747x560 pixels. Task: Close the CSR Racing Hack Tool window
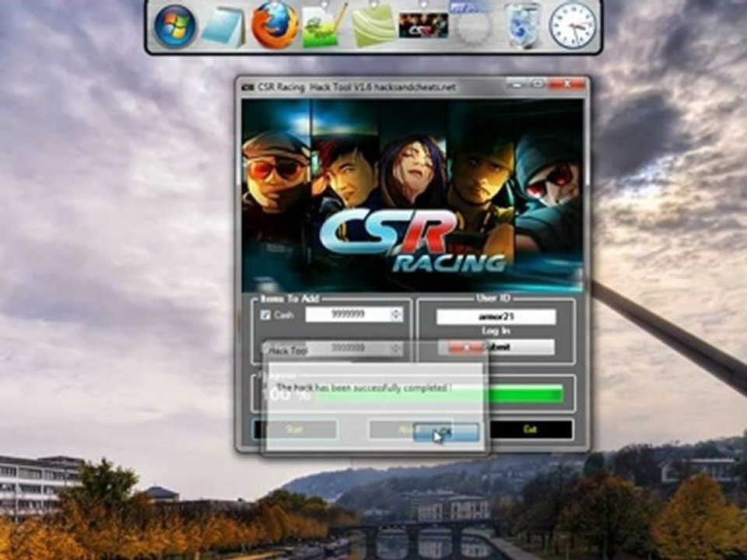point(567,84)
